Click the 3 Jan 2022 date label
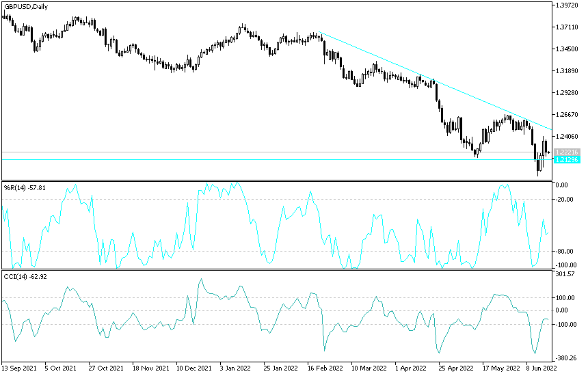 coord(235,368)
